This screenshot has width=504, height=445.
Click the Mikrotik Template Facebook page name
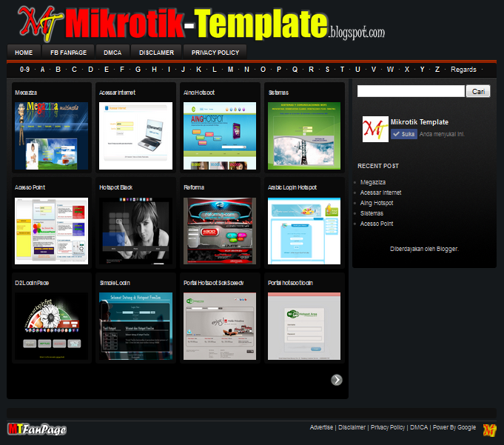419,122
